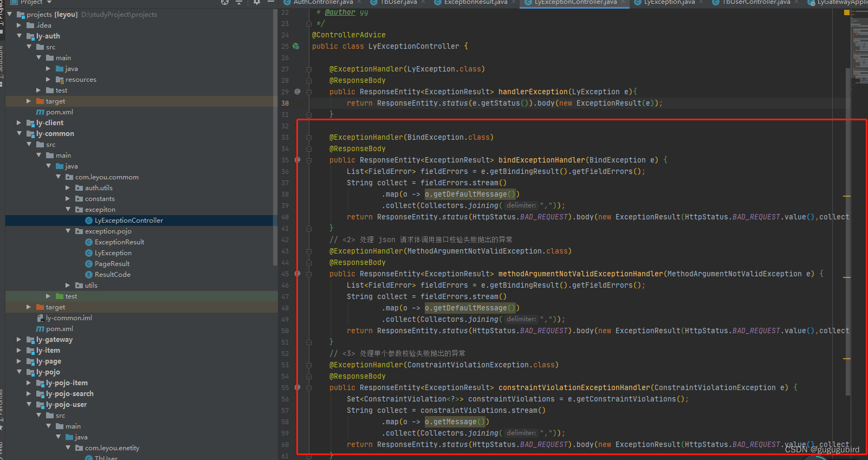The height and width of the screenshot is (460, 868).
Task: Expand the ly-gateway module
Action: click(20, 340)
